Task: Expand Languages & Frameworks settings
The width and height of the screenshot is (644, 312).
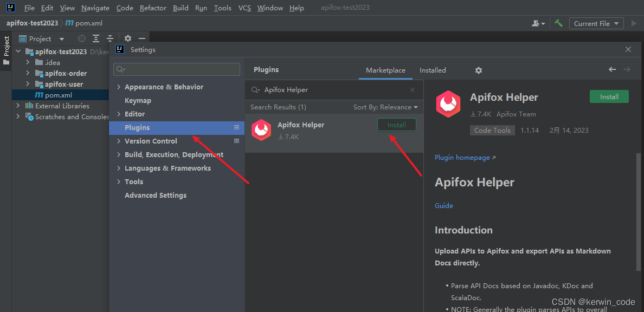Action: point(119,168)
